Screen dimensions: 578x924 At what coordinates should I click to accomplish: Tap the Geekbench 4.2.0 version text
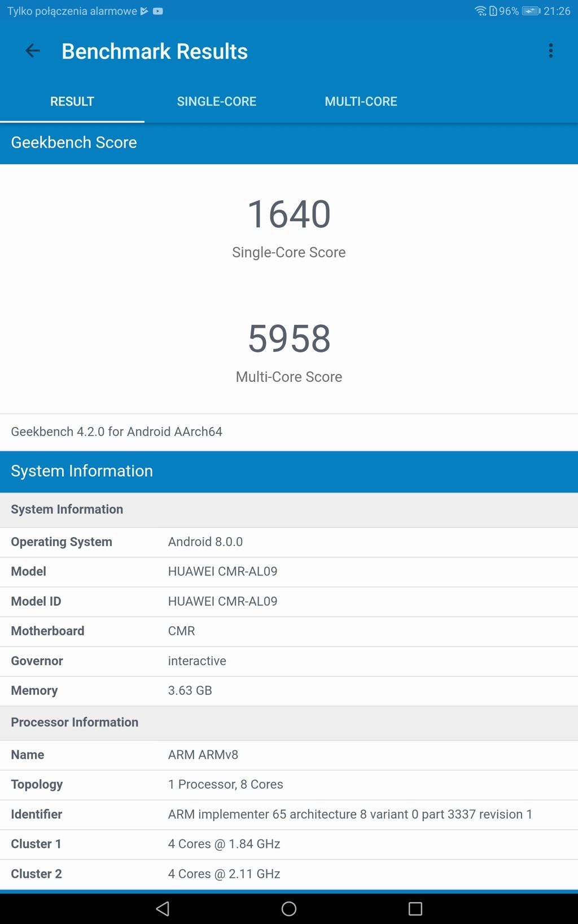tap(117, 432)
